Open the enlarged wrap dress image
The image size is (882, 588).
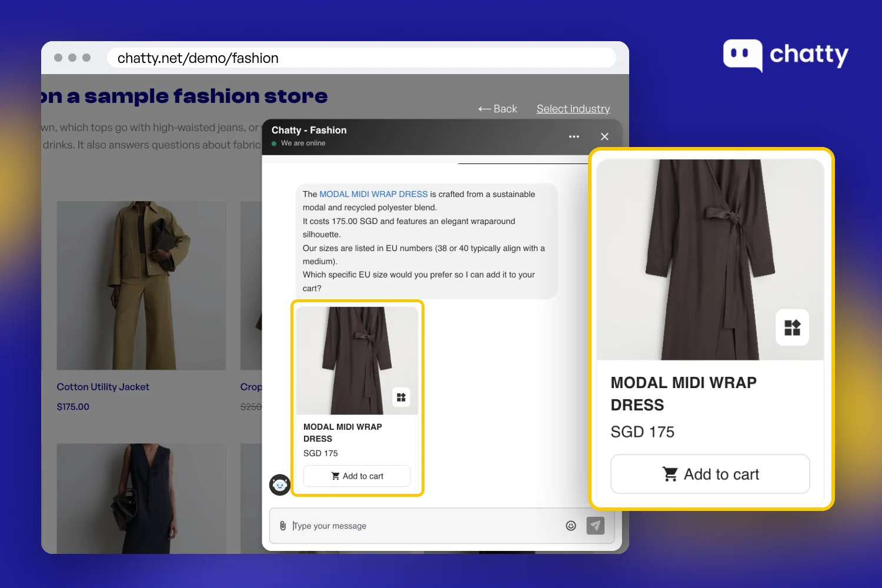click(x=710, y=259)
